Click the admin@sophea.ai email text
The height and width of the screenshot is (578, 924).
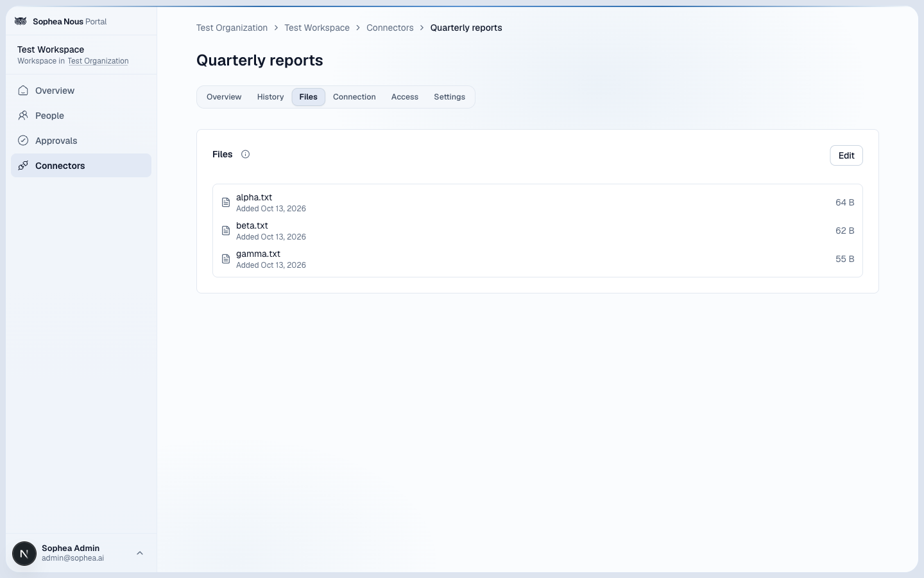pos(73,558)
